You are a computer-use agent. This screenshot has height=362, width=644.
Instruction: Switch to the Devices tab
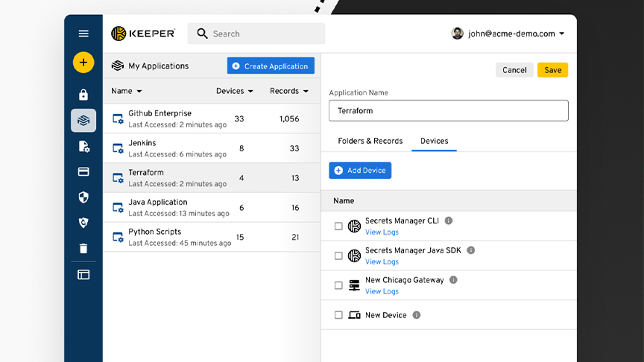tap(434, 142)
